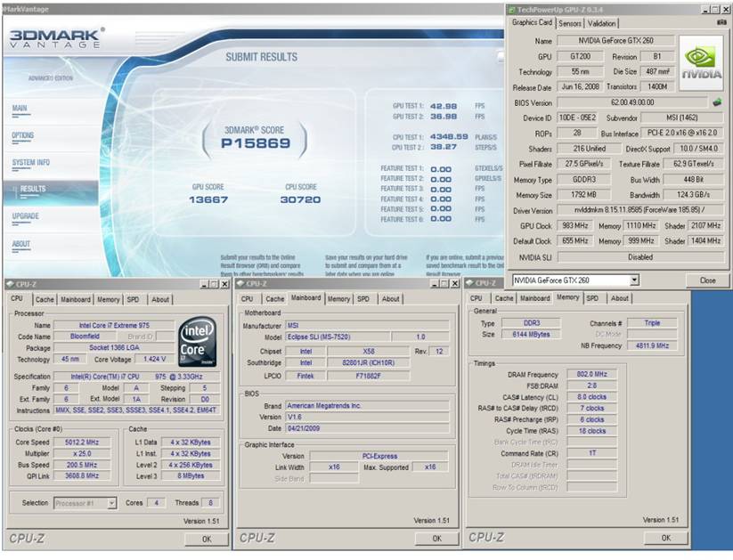Click the 3DMark Vantage logo
This screenshot has width=733, height=560.
[56, 38]
